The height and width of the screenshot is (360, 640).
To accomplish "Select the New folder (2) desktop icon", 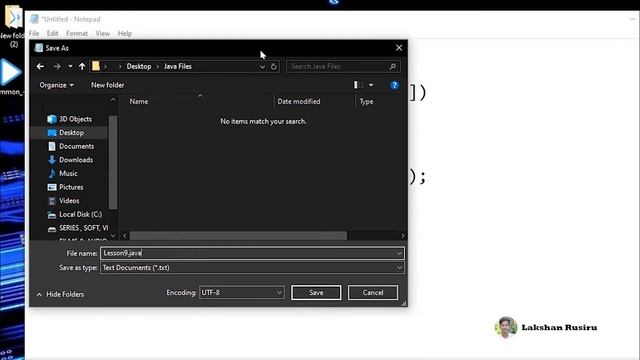I will click(13, 25).
